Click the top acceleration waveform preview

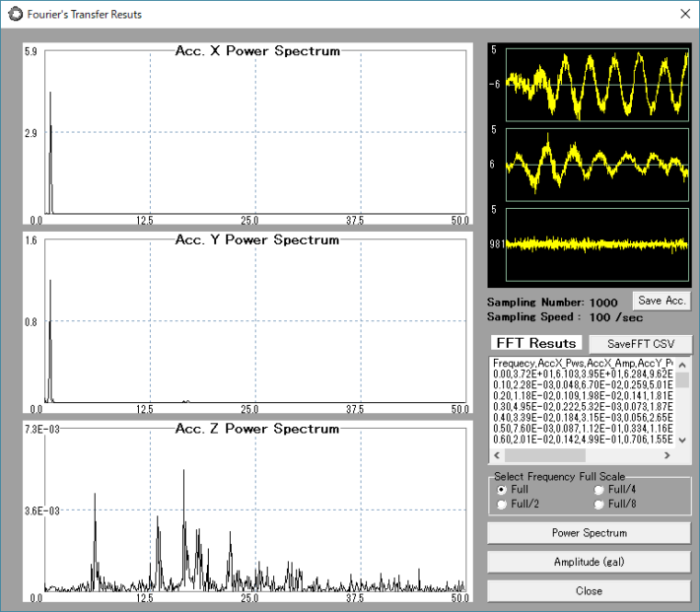[596, 85]
